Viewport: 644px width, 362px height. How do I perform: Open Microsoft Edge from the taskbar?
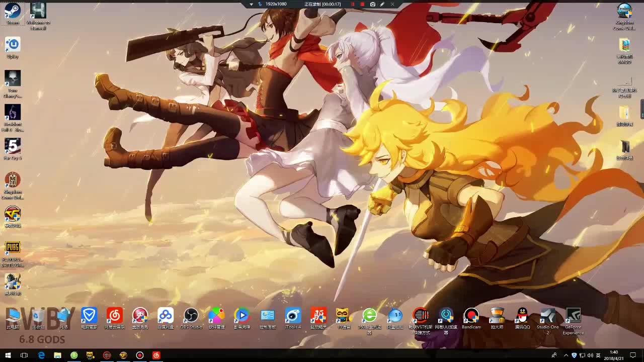[41, 355]
